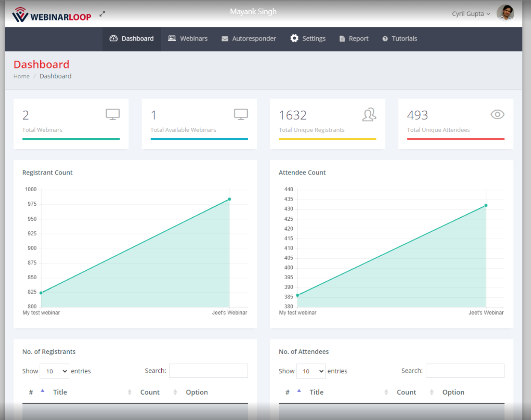Open the Settings gear icon
Viewport: 531px width, 420px height.
294,38
